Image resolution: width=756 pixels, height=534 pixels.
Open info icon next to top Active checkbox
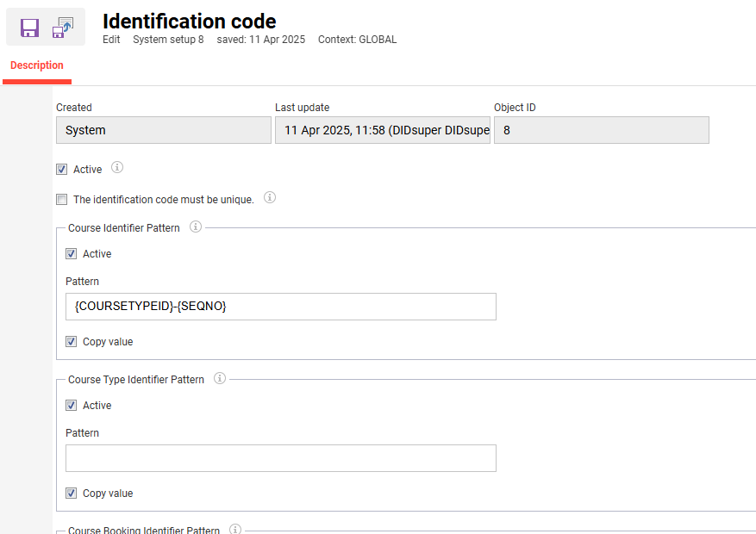pyautogui.click(x=117, y=167)
